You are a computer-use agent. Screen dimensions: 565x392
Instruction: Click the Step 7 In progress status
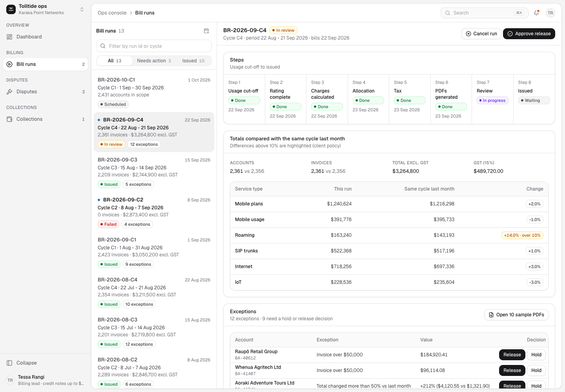click(x=492, y=100)
